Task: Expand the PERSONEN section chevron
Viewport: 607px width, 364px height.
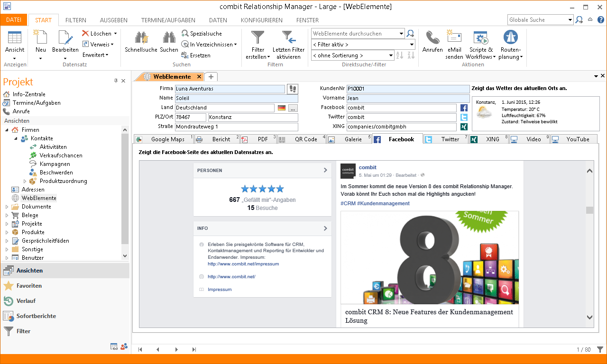Action: 325,170
